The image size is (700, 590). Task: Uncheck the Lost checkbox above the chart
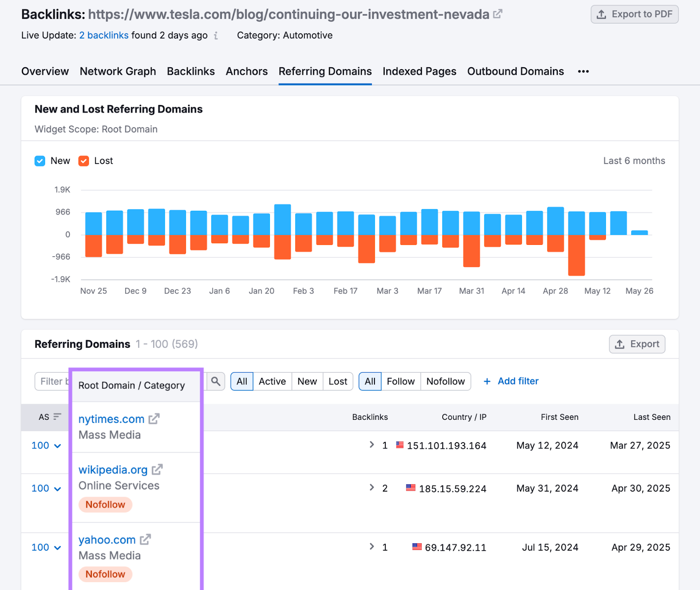point(84,161)
